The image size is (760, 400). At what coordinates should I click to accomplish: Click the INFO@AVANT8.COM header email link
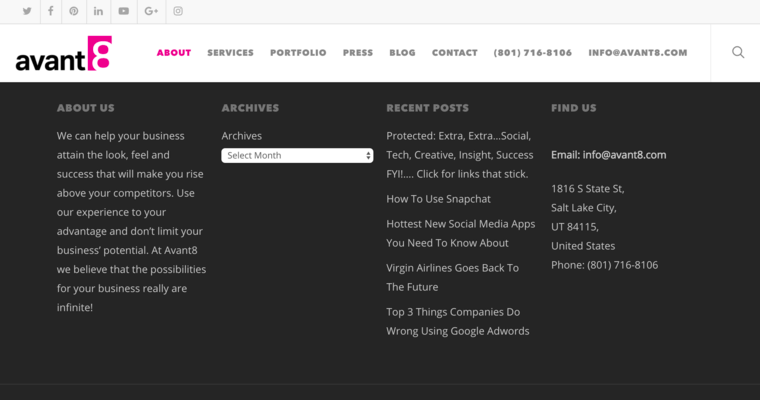pyautogui.click(x=638, y=53)
